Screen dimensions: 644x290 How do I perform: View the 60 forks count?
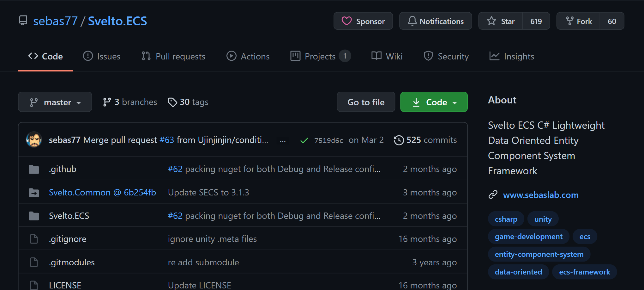click(612, 21)
